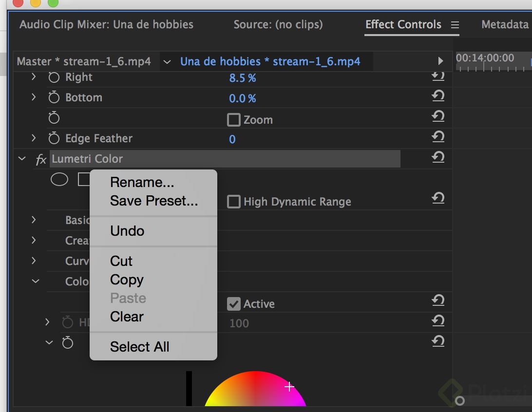This screenshot has width=532, height=412.
Task: Uncheck the Active checkbox
Action: click(234, 304)
